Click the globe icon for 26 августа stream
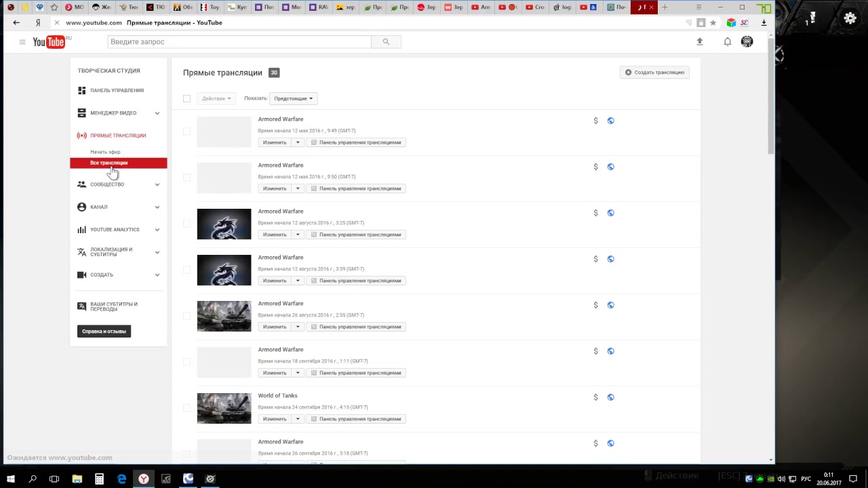The height and width of the screenshot is (488, 868). click(x=610, y=305)
